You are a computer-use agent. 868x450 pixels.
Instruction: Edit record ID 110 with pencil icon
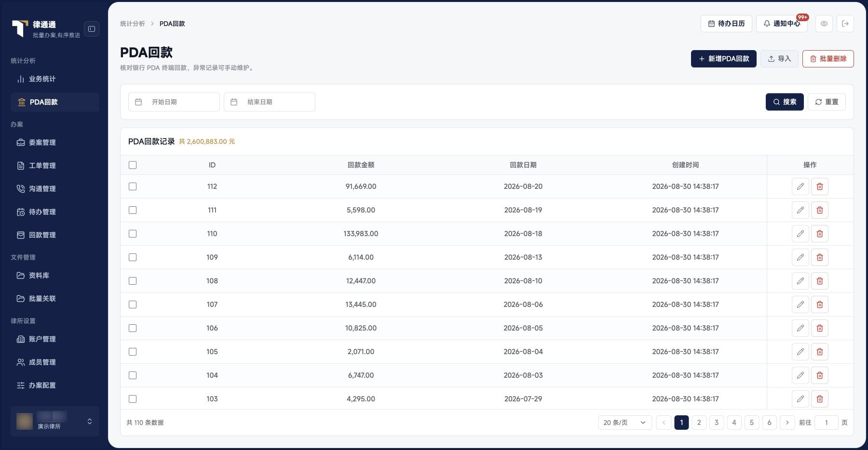click(x=800, y=234)
